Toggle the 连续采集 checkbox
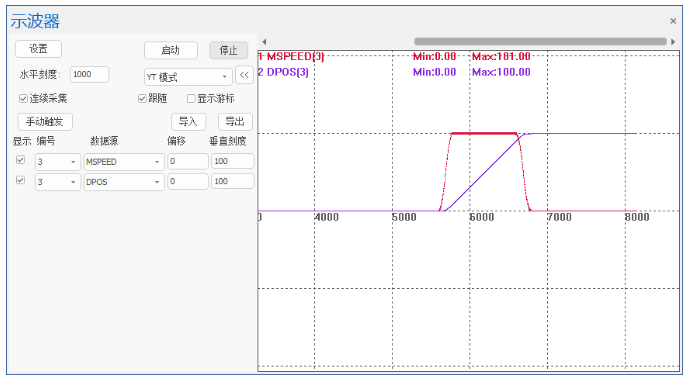 tap(23, 99)
